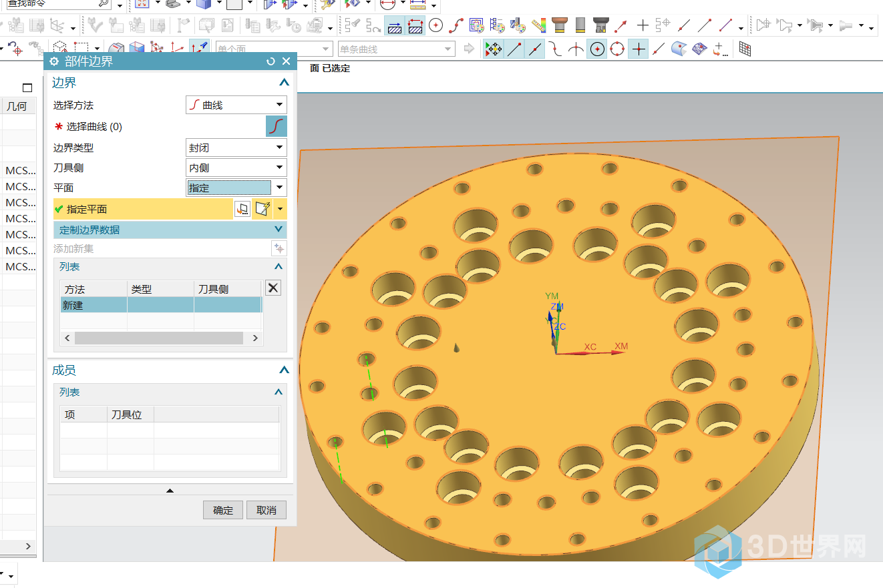Click the 几何 column header in left navigator
The image size is (883, 588).
coord(18,105)
